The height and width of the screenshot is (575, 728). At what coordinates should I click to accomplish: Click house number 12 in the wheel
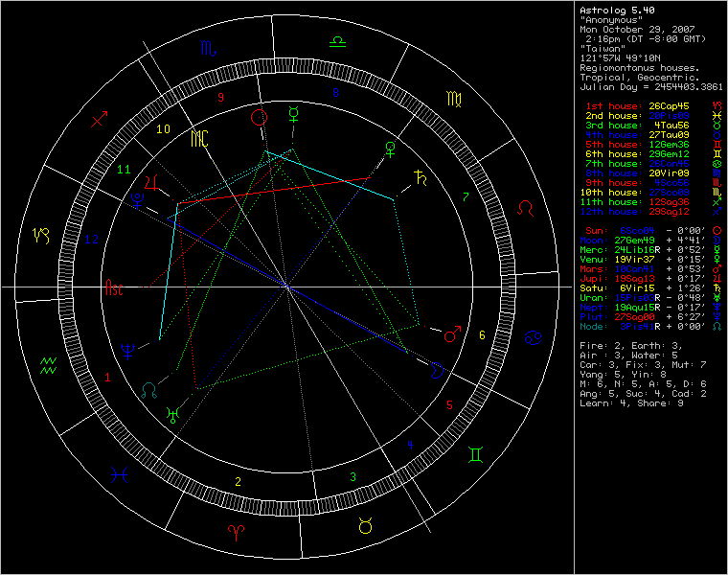[91, 240]
